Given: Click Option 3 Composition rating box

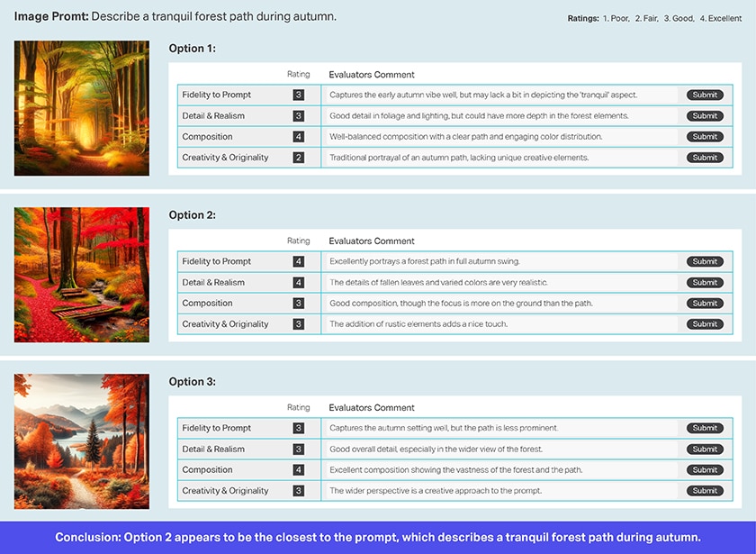Looking at the screenshot, I should (298, 470).
